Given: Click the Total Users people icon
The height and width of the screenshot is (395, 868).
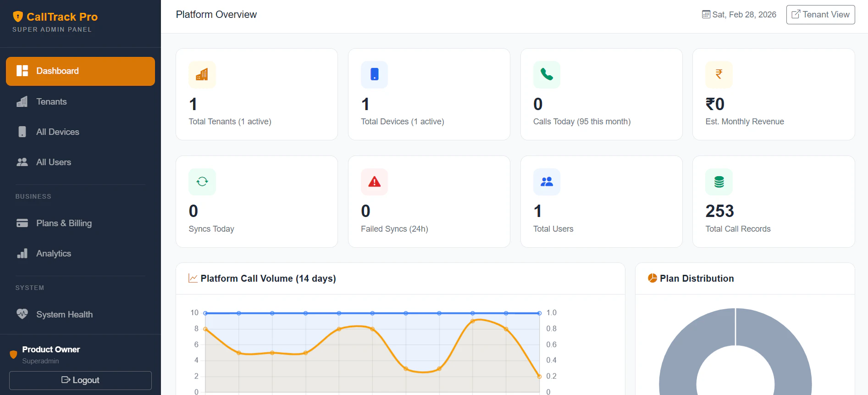Looking at the screenshot, I should [x=547, y=182].
